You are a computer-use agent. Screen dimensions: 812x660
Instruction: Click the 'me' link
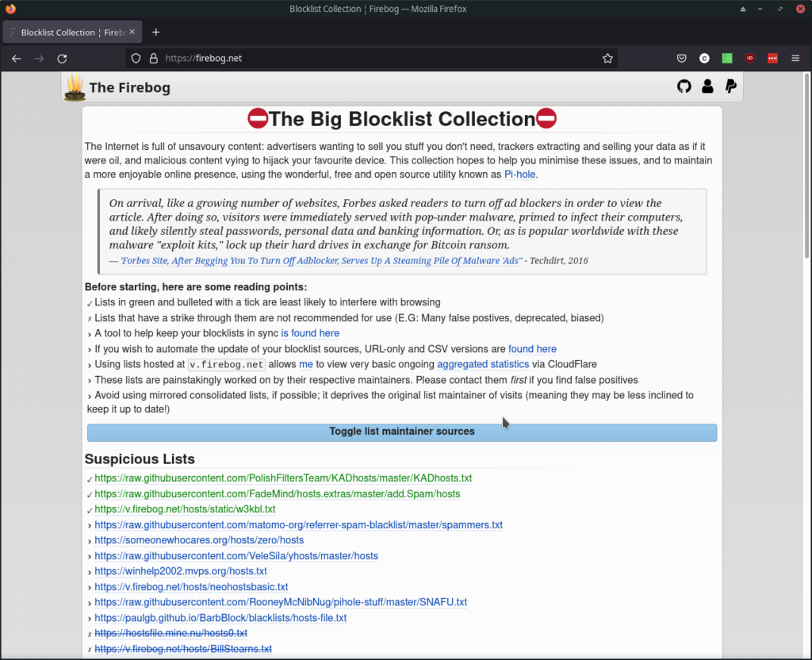click(306, 364)
